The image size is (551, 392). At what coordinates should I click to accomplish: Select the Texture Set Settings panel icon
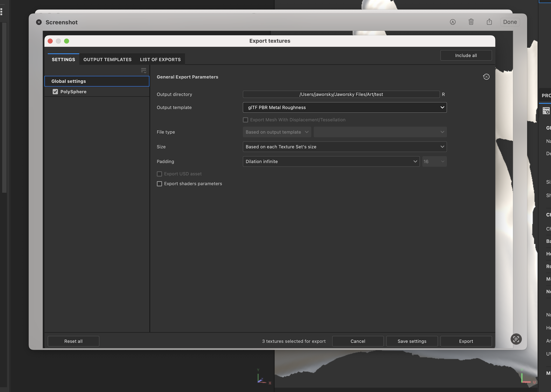pos(546,110)
